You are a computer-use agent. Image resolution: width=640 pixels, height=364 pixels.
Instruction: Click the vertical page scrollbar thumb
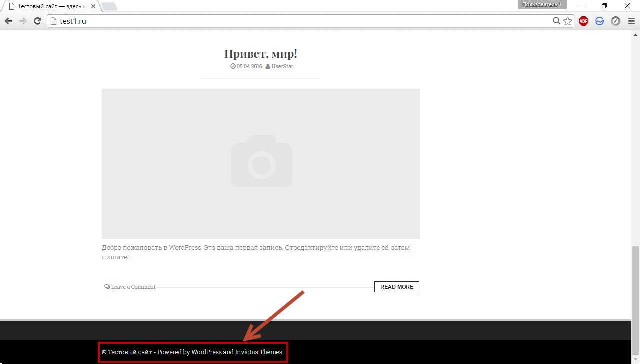tap(635, 282)
